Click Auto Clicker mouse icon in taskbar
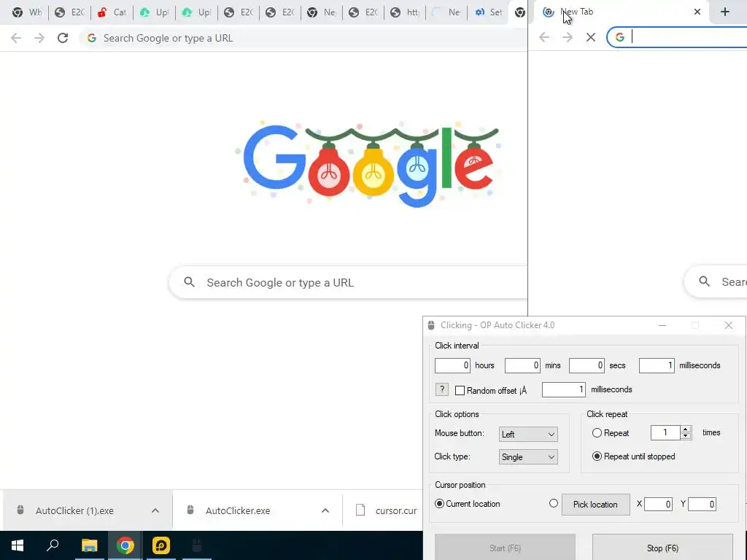The height and width of the screenshot is (560, 747). coord(197,545)
